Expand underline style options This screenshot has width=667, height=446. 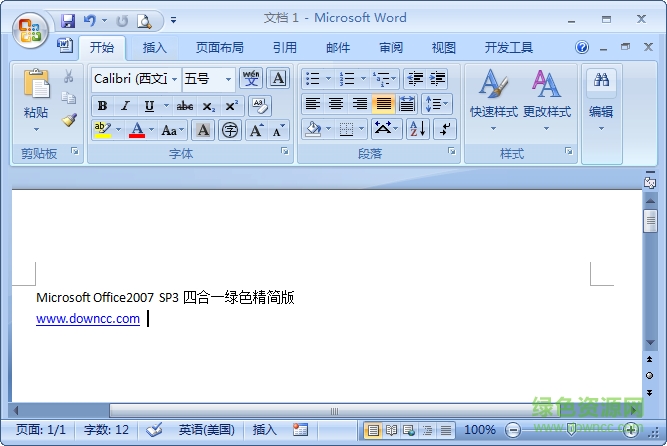(166, 106)
